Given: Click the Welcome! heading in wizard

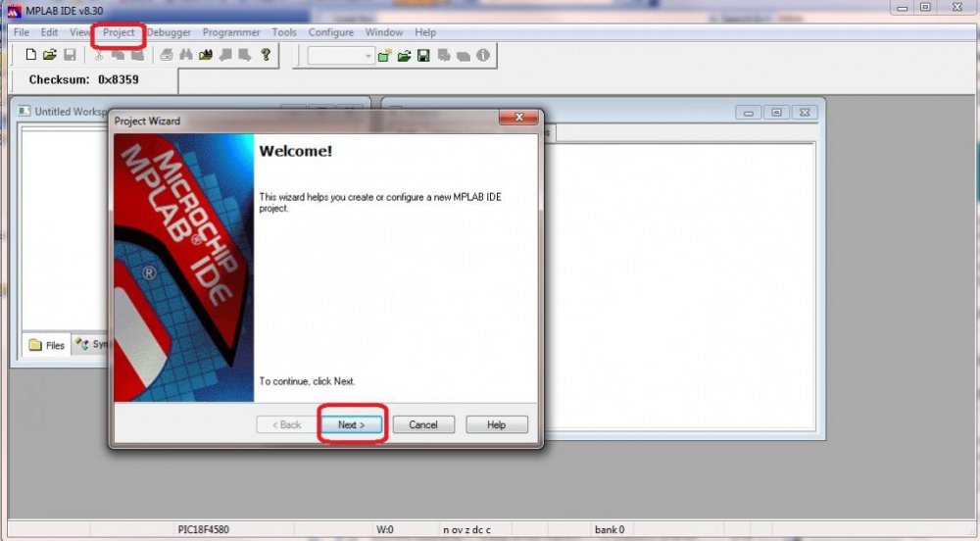Looking at the screenshot, I should click(296, 151).
